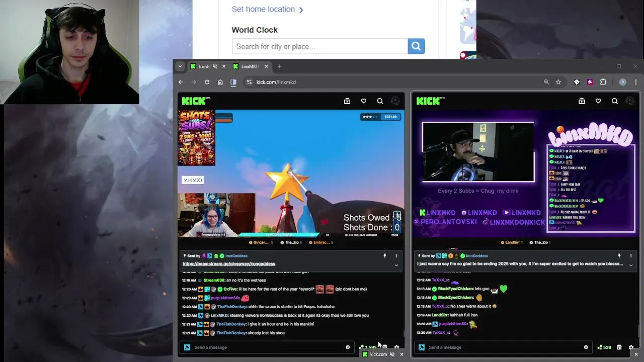Open the zoom indicator in address bar
This screenshot has height=362, width=644.
pos(546,82)
